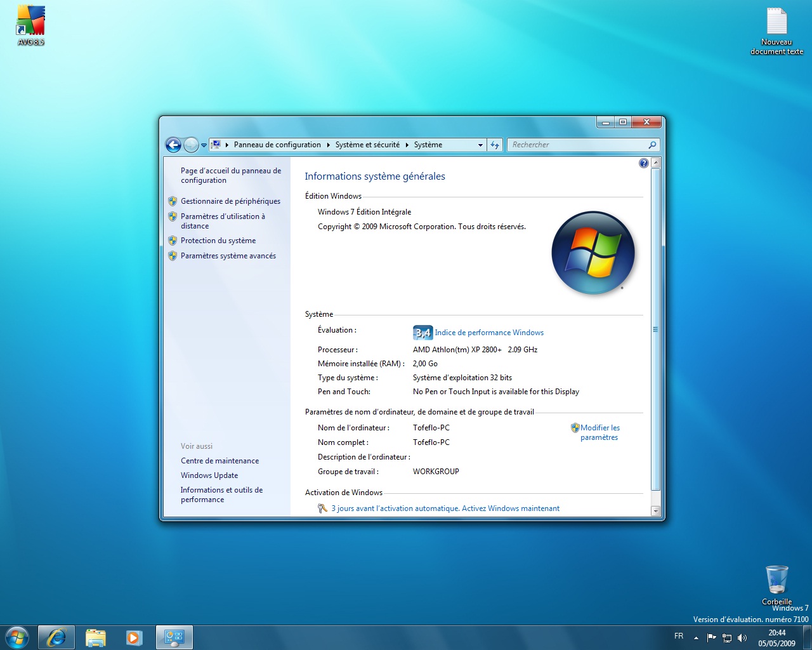Open Page d'accueil du panneau de configuration
This screenshot has height=650, width=812.
tap(231, 175)
